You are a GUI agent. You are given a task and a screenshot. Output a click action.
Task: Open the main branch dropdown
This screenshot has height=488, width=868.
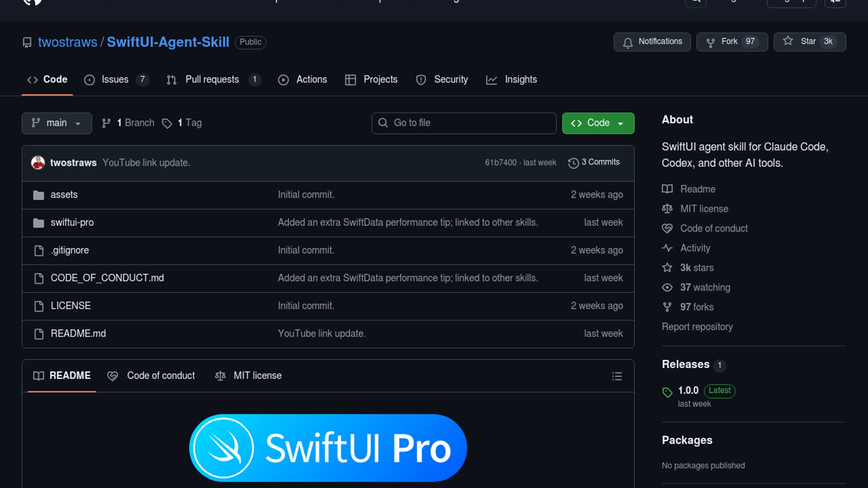(57, 123)
